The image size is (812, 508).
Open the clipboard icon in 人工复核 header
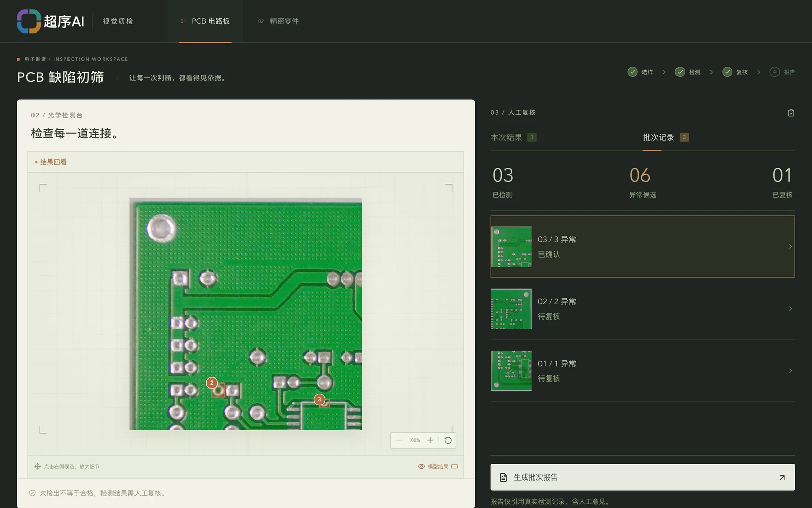pos(791,113)
